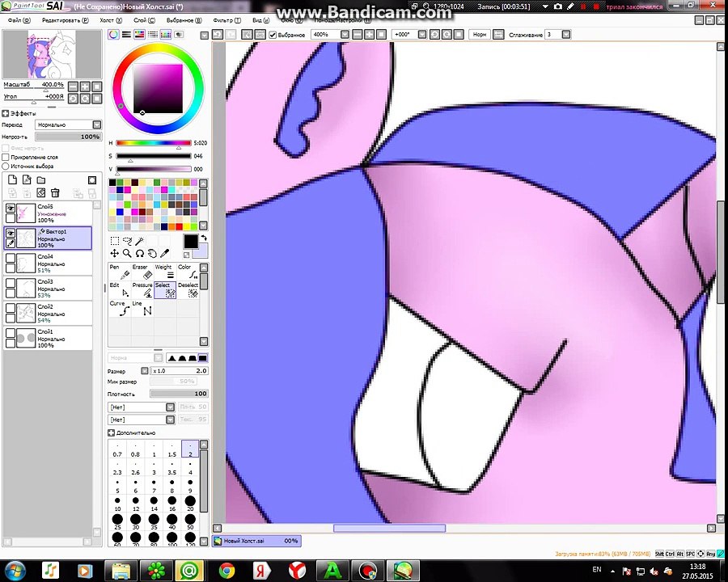Open the first [Нет] brush shape dropdown
728x582 pixels.
pyautogui.click(x=141, y=407)
